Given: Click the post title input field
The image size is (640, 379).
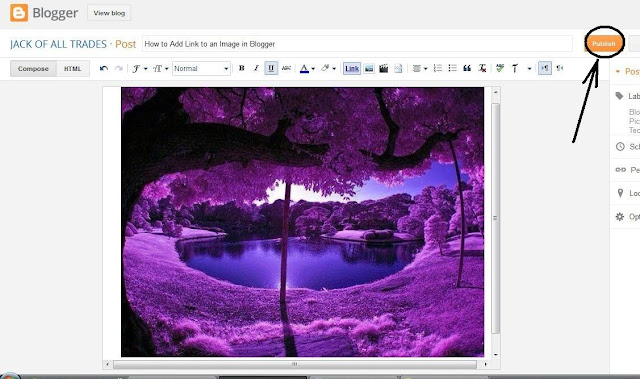Looking at the screenshot, I should [357, 44].
